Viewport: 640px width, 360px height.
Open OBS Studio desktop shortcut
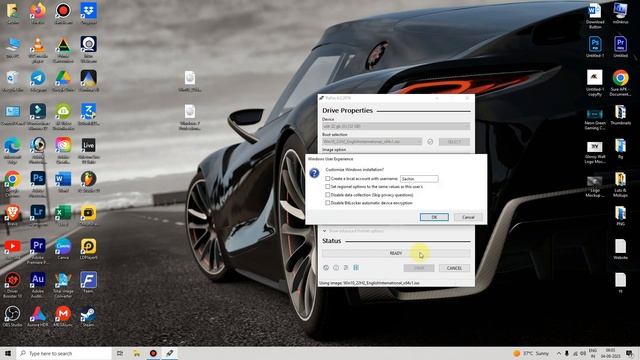click(x=13, y=316)
